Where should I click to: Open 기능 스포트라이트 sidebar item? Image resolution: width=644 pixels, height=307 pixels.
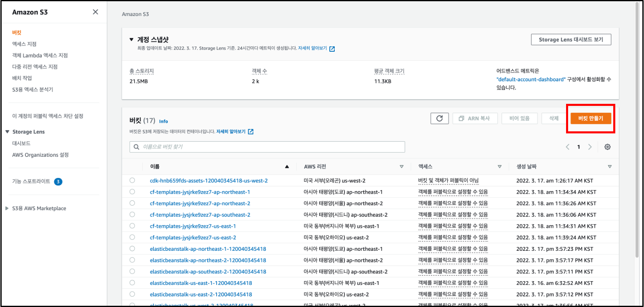pos(31,181)
